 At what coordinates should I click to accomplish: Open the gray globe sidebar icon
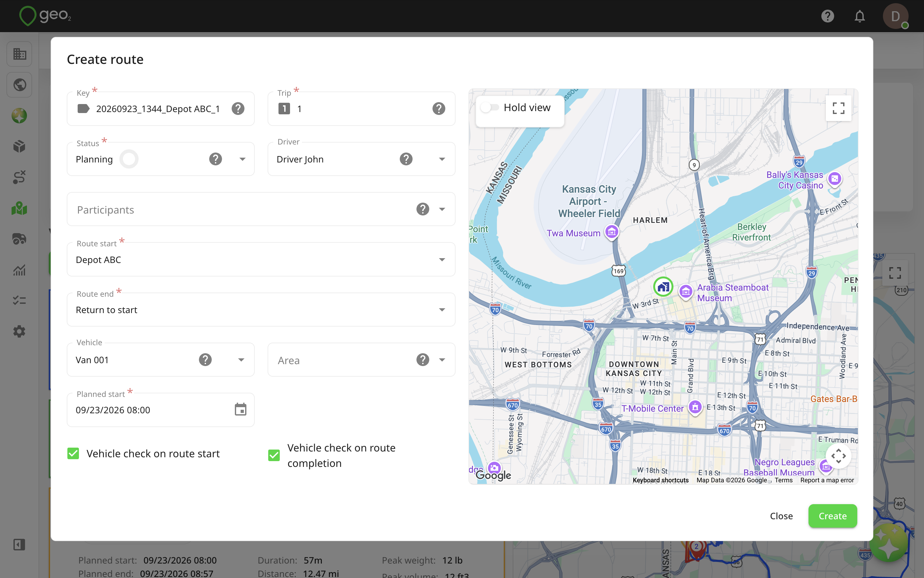19,84
